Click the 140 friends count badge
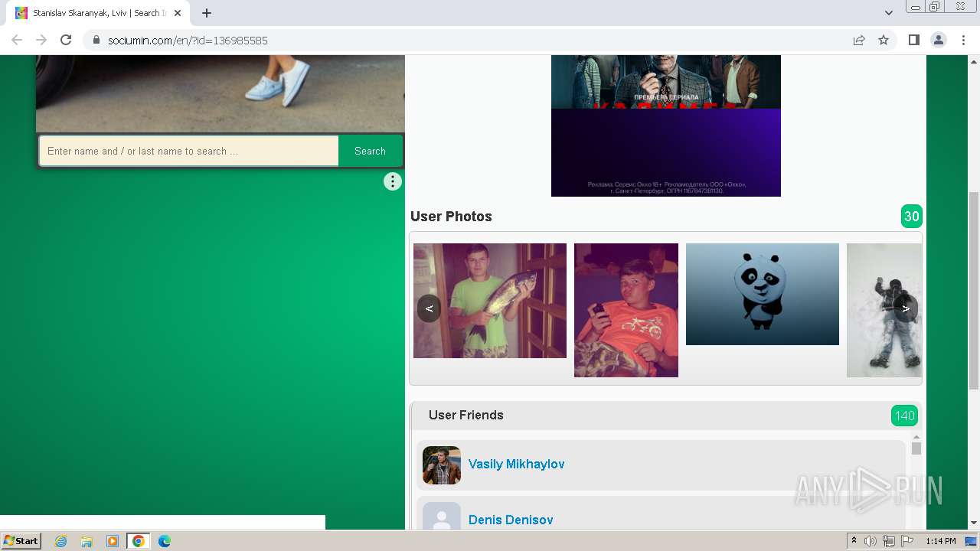The image size is (980, 551). (904, 416)
